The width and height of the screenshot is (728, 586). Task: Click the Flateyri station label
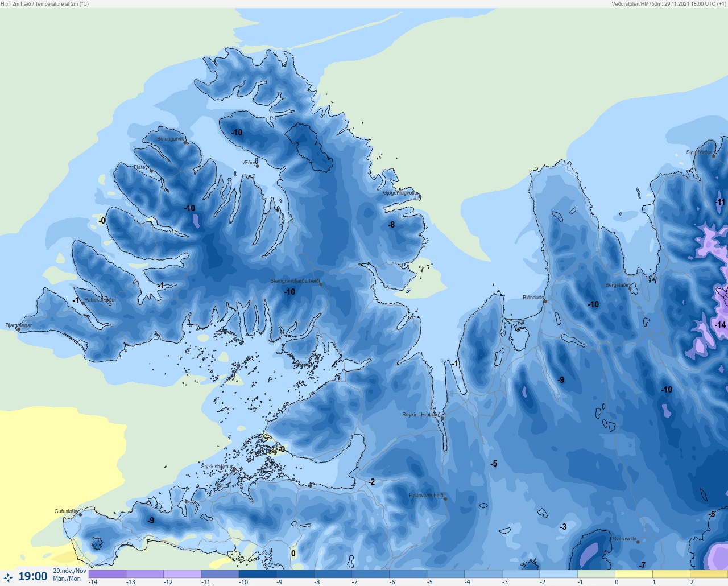click(x=142, y=167)
